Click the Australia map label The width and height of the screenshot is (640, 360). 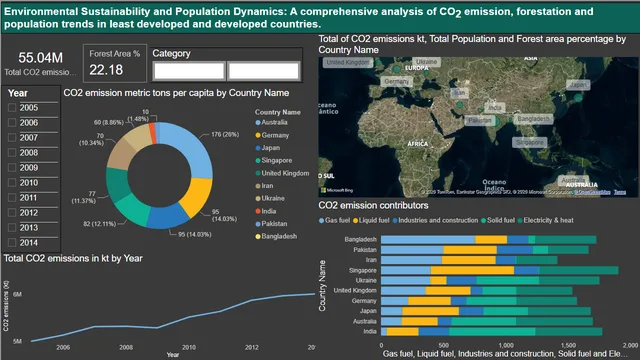[x=573, y=180]
